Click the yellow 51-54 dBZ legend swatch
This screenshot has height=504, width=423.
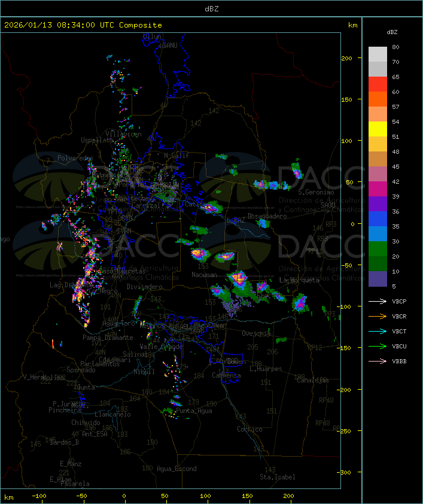pyautogui.click(x=378, y=129)
